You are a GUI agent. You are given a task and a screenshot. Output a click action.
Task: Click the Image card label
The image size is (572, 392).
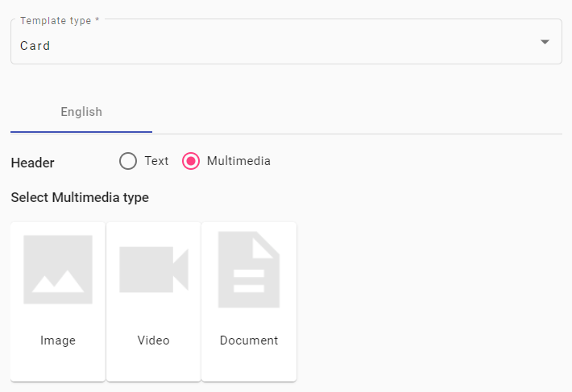(58, 340)
